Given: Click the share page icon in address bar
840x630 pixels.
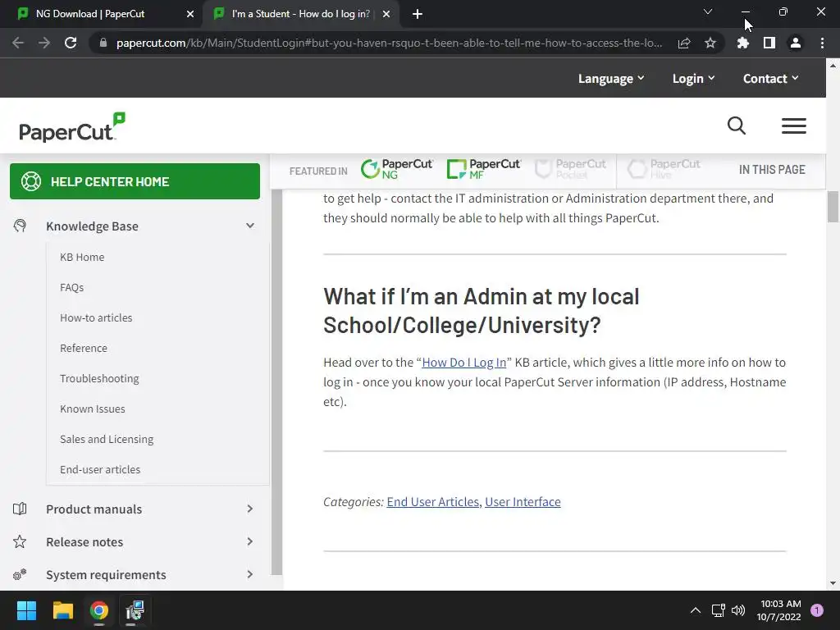Looking at the screenshot, I should [x=684, y=43].
